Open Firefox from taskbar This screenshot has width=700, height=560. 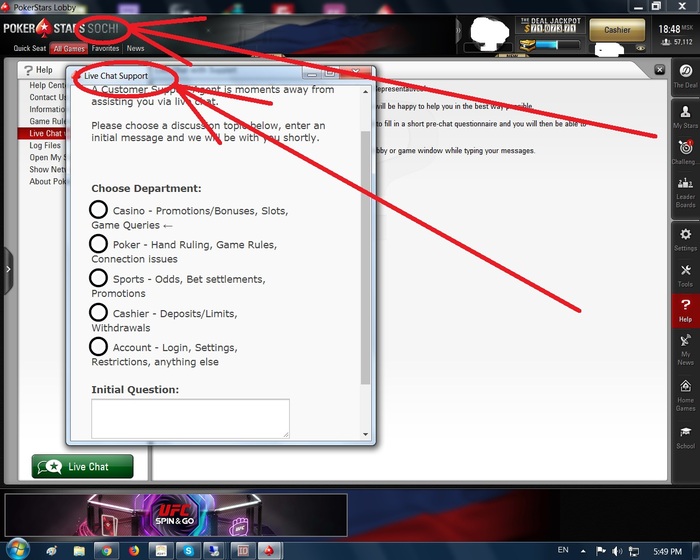point(134,551)
